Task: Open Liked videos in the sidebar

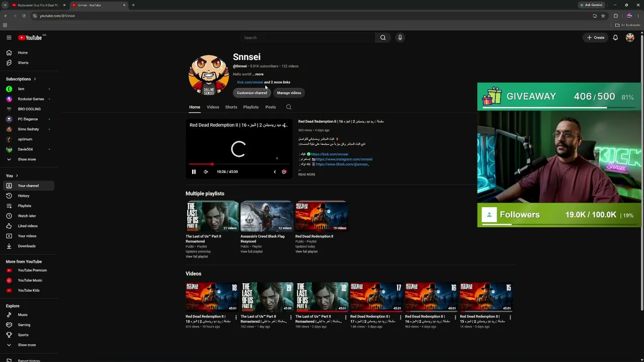Action: click(28, 226)
